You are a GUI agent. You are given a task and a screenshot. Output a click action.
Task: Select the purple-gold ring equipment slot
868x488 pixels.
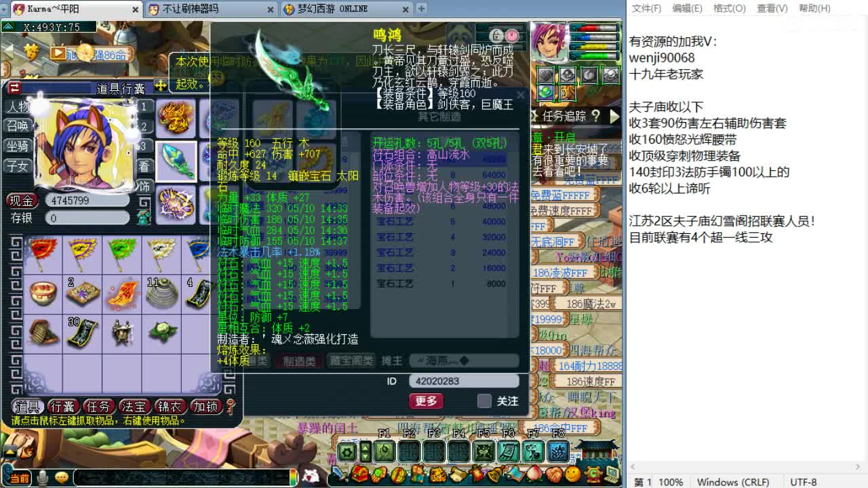click(176, 204)
